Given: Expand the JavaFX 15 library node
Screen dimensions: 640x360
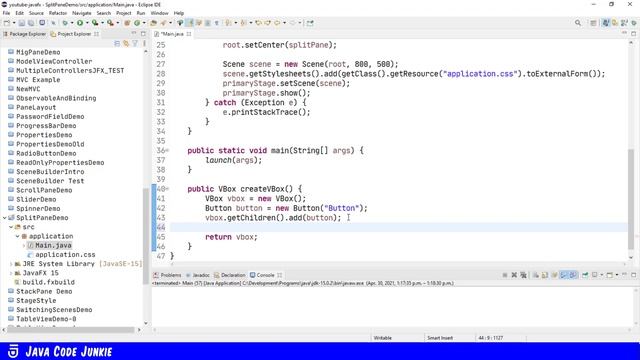Looking at the screenshot, I should pos(11,273).
